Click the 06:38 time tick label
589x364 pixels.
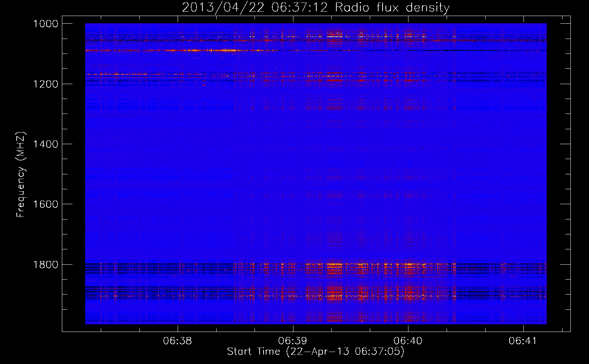[x=177, y=341]
